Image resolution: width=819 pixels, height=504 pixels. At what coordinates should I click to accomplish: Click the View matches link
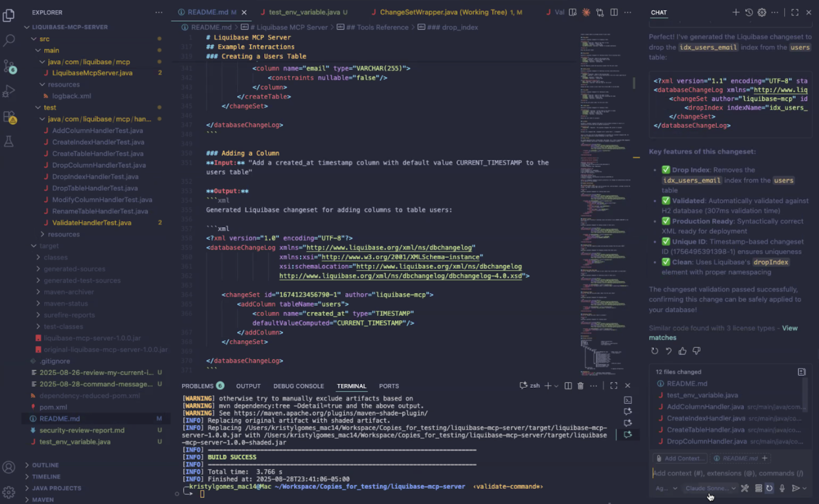[723, 333]
